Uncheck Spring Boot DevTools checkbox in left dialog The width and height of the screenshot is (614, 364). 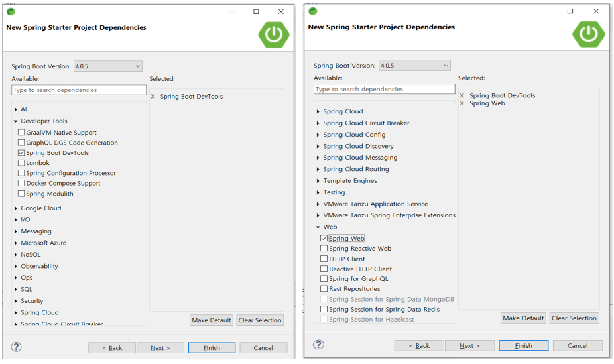pyautogui.click(x=21, y=152)
